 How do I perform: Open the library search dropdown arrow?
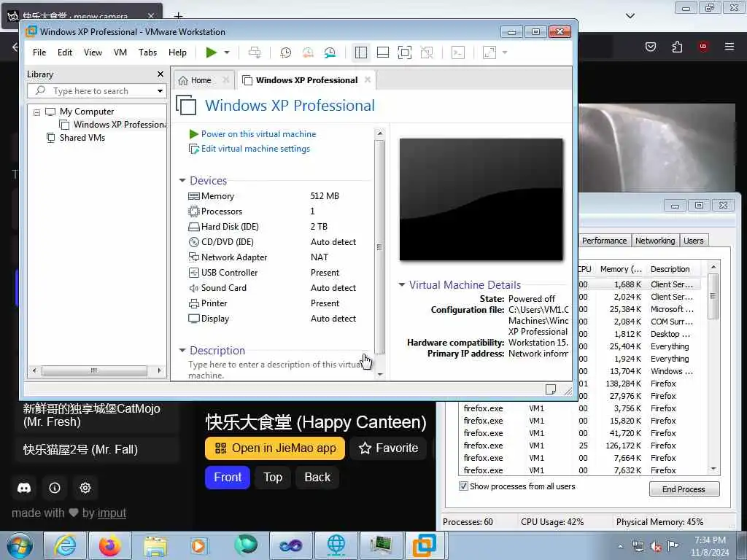tap(160, 91)
